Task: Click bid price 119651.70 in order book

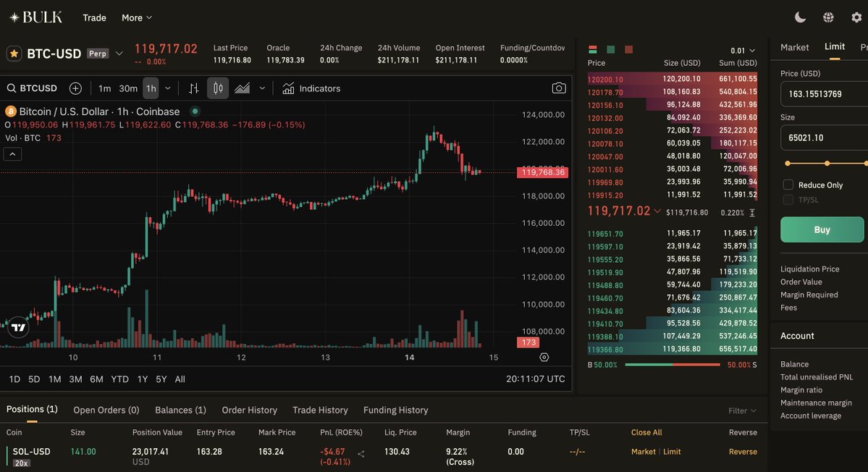Action: click(x=605, y=234)
